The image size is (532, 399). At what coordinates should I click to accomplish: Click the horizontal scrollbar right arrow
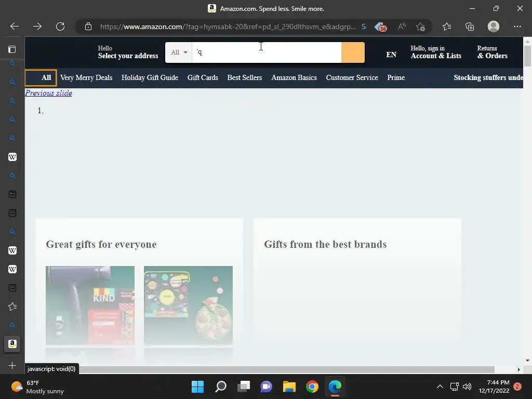[x=519, y=369]
